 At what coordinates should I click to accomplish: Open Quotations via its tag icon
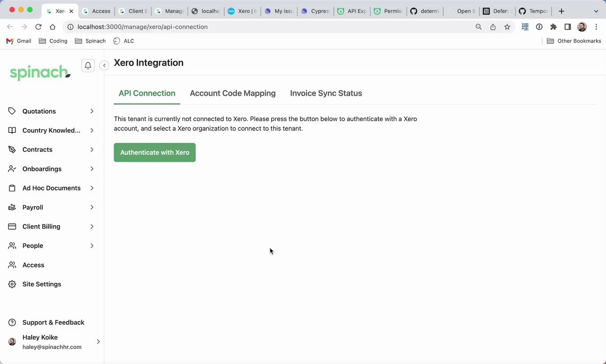(12, 111)
